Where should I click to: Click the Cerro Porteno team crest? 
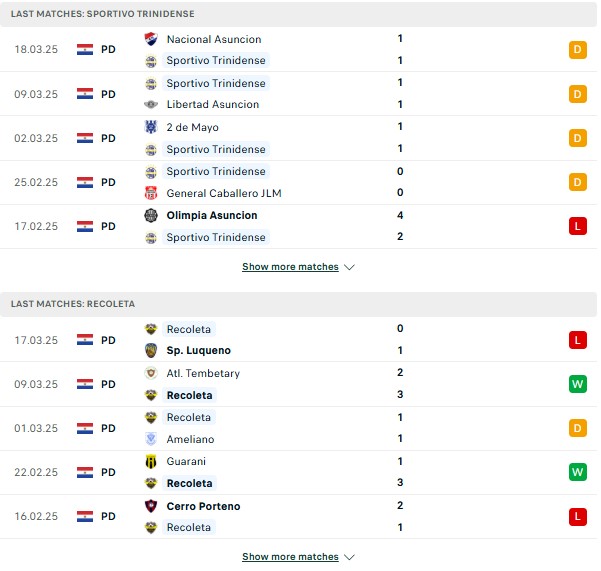click(151, 506)
